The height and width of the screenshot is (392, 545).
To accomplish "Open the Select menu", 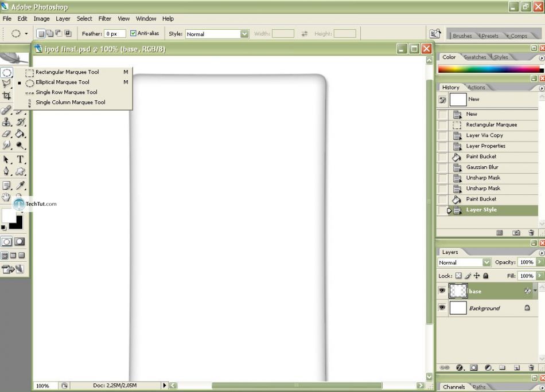I will [x=84, y=19].
